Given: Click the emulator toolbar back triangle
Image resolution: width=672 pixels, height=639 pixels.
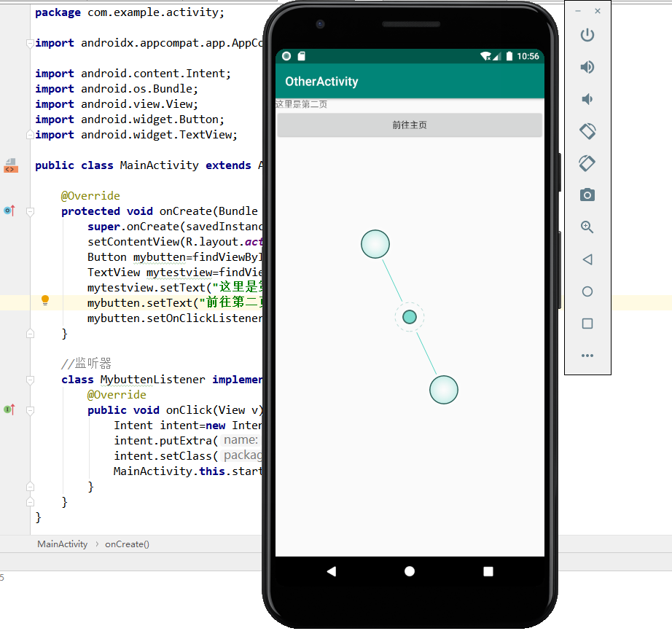Looking at the screenshot, I should point(587,259).
